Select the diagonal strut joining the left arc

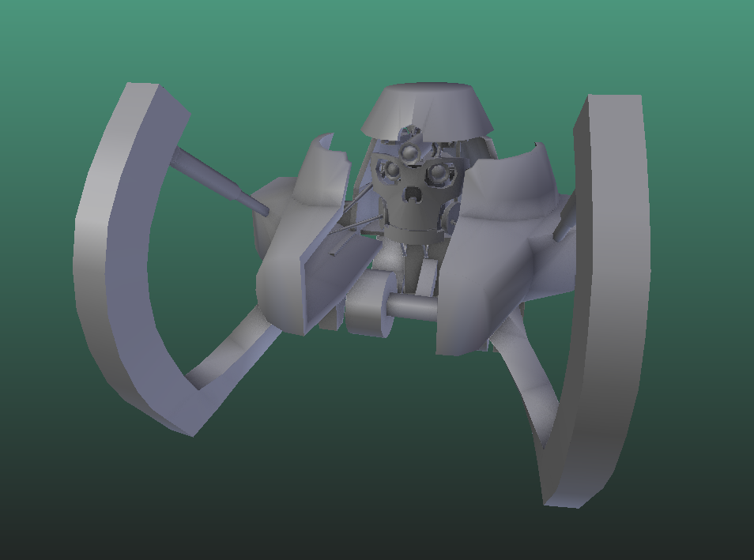click(217, 180)
